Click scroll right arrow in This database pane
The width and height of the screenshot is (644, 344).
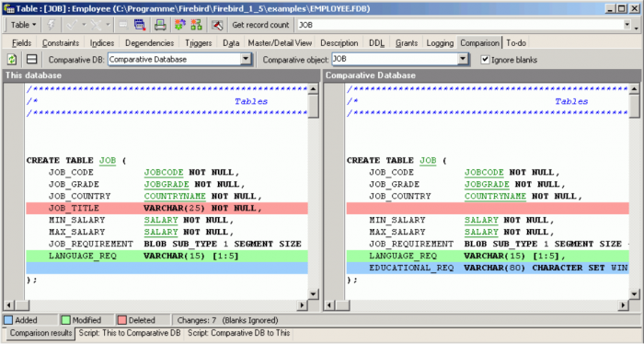coord(303,305)
